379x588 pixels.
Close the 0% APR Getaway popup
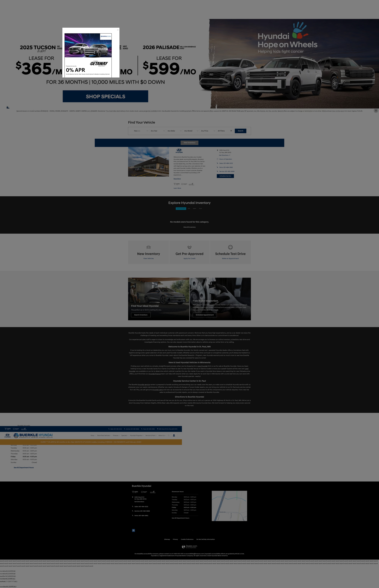(x=118, y=30)
